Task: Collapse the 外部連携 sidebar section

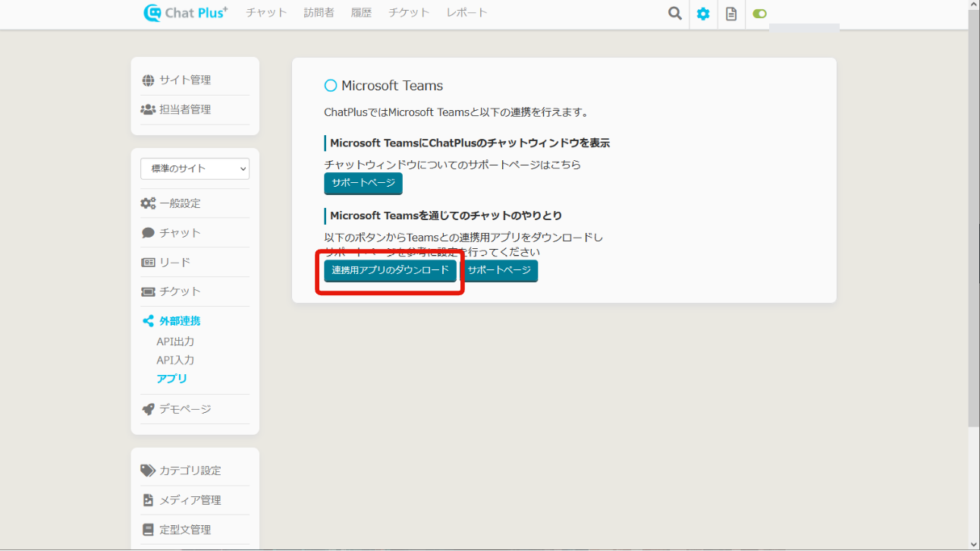Action: point(180,321)
